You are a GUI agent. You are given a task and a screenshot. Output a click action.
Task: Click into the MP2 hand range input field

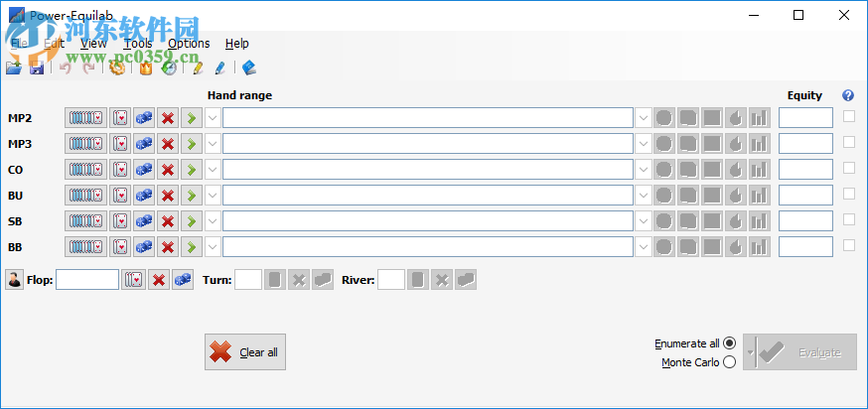[x=428, y=118]
